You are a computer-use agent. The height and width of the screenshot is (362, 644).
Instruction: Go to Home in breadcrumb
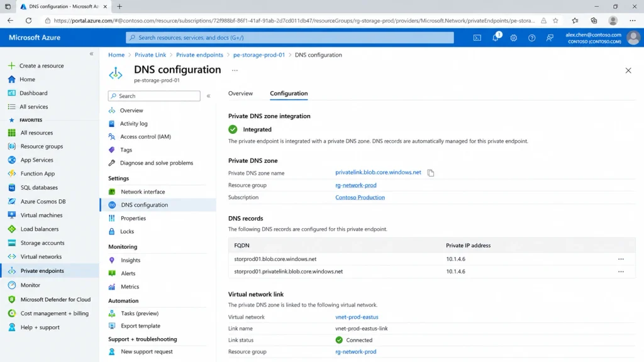tap(116, 55)
